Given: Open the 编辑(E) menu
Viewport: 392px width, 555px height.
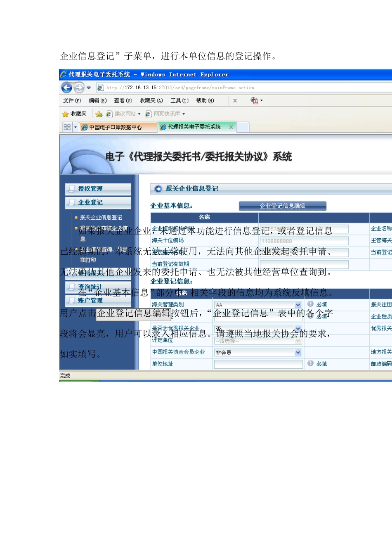Looking at the screenshot, I should click(97, 100).
